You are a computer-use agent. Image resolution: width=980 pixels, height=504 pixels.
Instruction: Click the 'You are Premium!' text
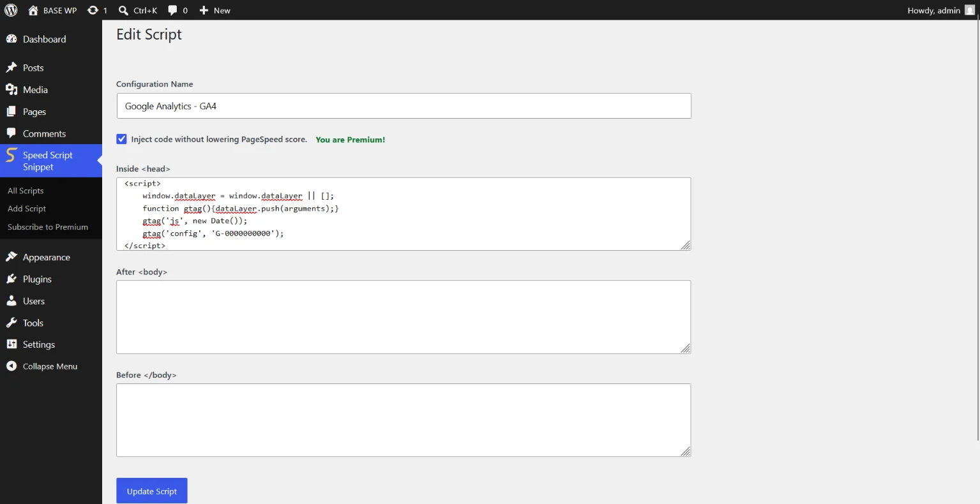pyautogui.click(x=351, y=140)
